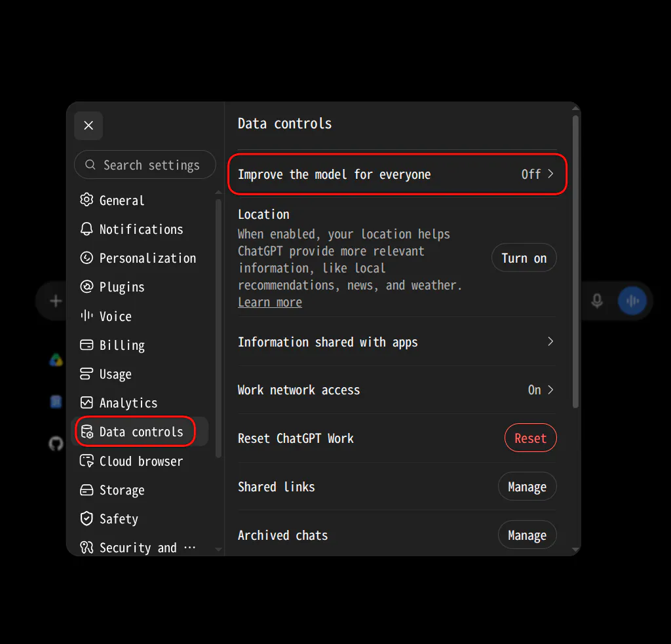Open the Security and more tab
Viewport: 671px width, 644px height.
[140, 548]
